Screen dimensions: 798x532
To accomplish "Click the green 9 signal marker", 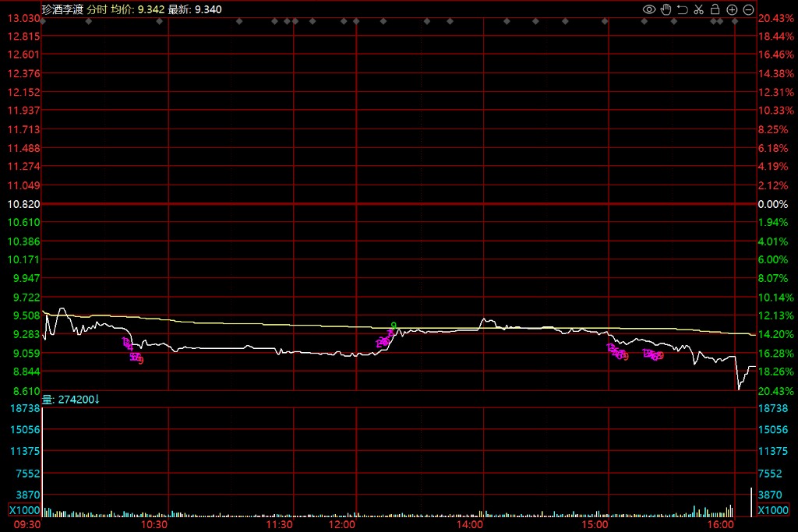I will (394, 326).
